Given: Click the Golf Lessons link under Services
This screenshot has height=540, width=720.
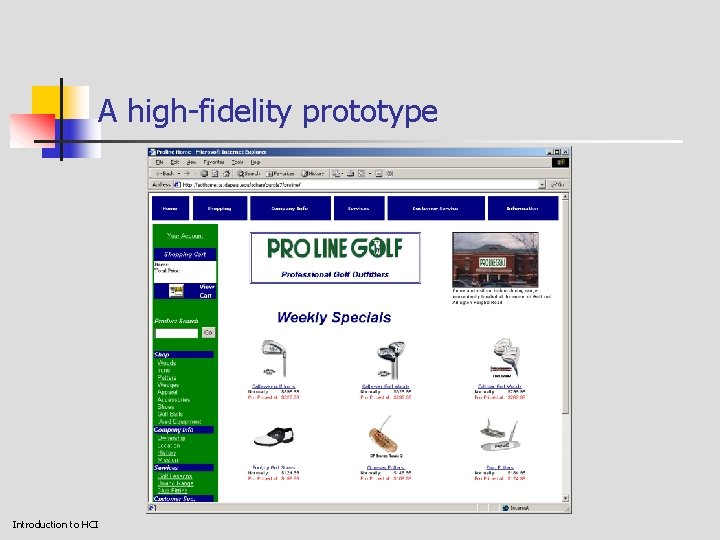Looking at the screenshot, I should [175, 476].
